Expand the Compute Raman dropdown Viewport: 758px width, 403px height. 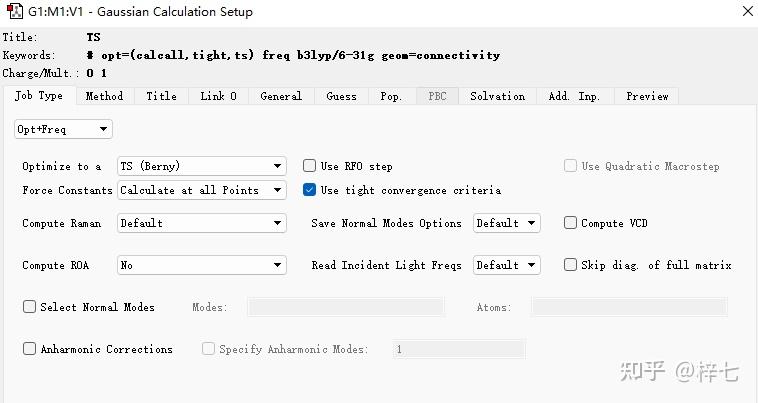click(202, 223)
